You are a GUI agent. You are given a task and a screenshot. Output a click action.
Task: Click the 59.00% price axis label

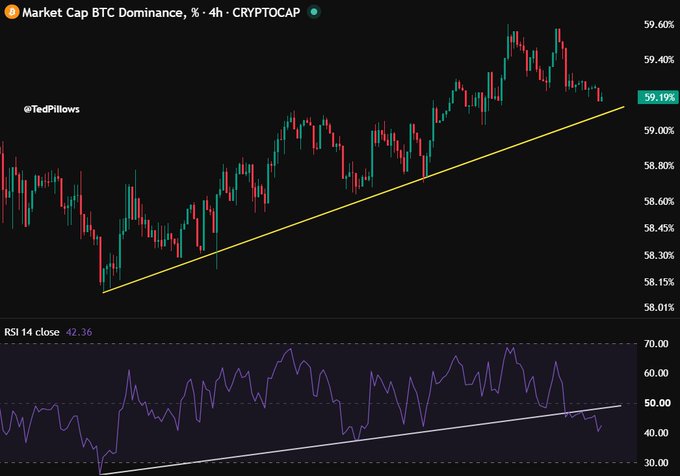pos(659,130)
